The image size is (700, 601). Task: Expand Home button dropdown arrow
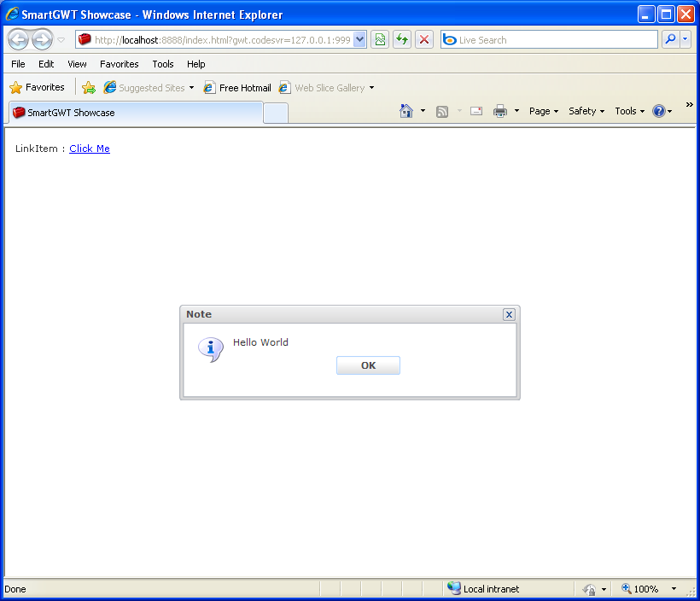423,111
